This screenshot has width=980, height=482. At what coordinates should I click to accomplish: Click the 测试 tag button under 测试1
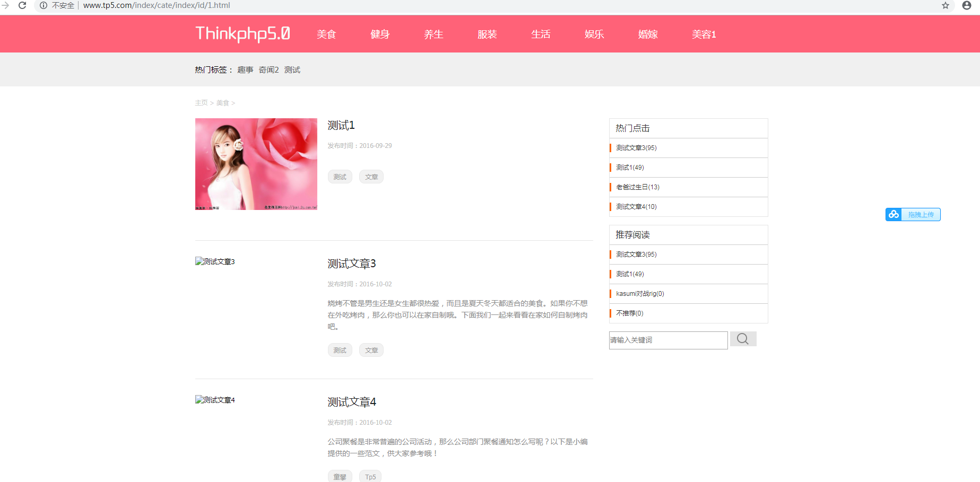point(340,177)
